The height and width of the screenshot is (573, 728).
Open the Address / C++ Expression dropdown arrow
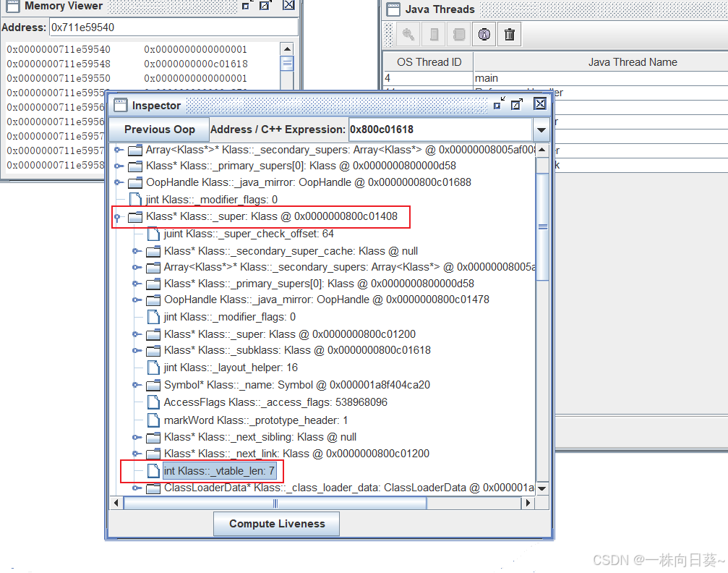click(x=541, y=130)
